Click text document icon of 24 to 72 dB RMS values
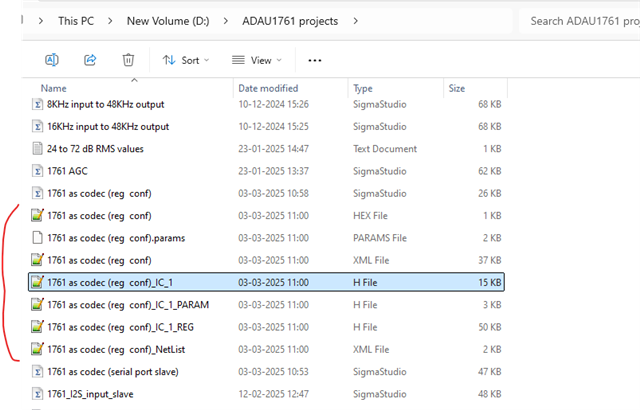 pyautogui.click(x=37, y=149)
